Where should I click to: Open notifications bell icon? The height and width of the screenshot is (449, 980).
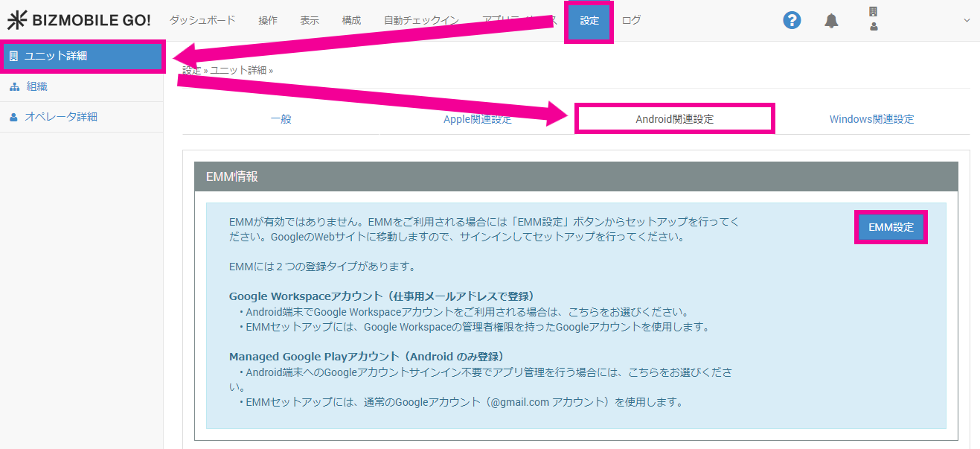tap(831, 21)
